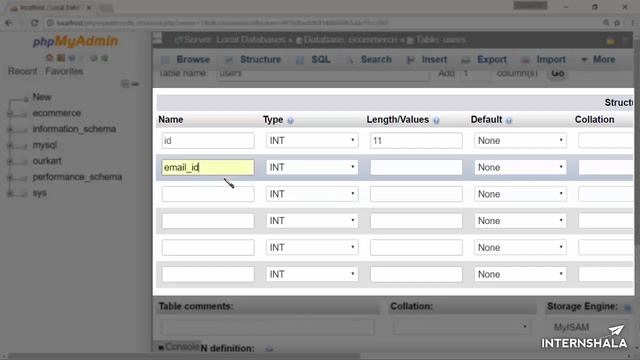
Task: Select the New database item
Action: pos(42,97)
